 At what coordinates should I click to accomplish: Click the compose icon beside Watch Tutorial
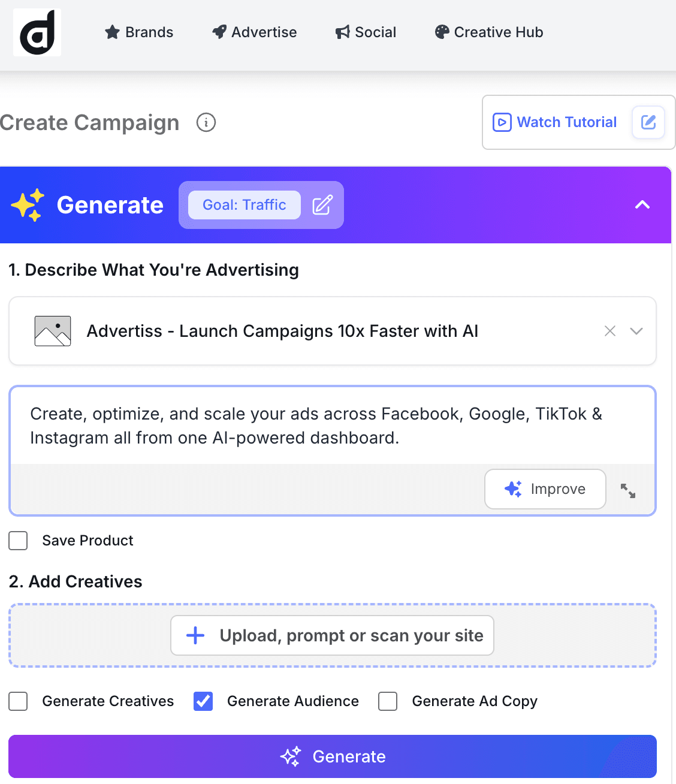pyautogui.click(x=648, y=122)
